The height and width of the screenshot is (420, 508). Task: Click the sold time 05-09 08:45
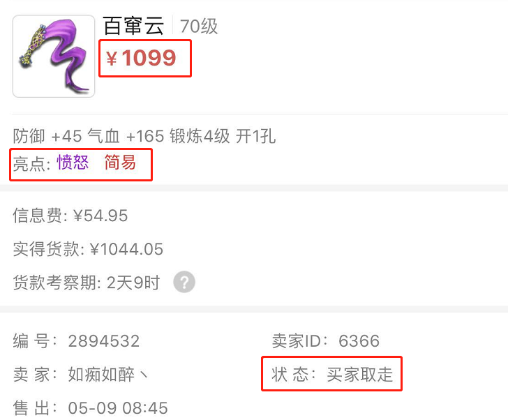(x=118, y=407)
